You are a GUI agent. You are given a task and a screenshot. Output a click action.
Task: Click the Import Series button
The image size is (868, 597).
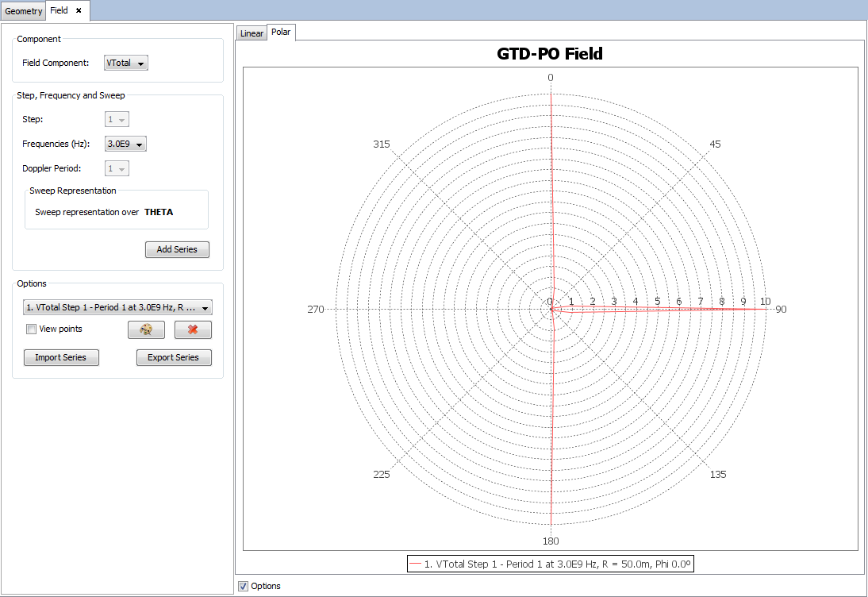(x=61, y=357)
